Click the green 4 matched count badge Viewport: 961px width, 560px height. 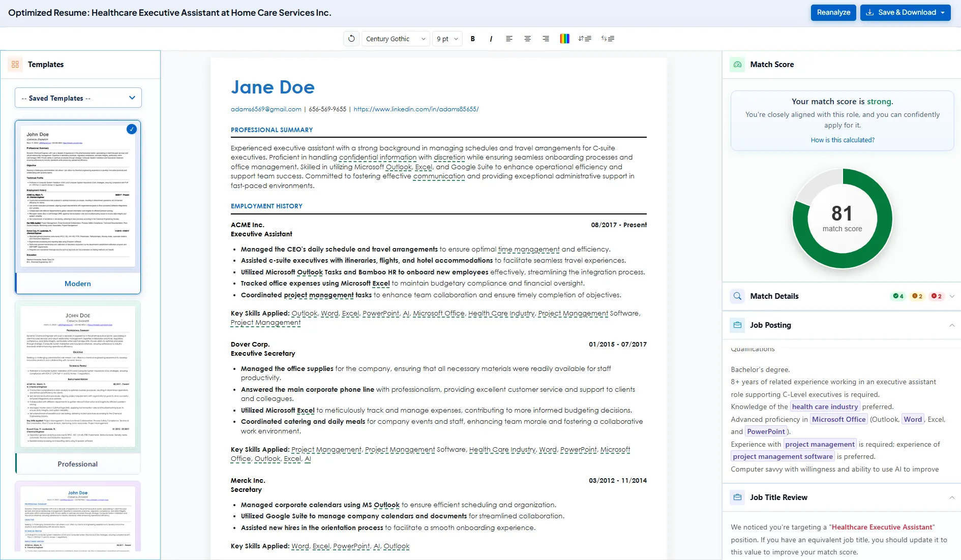coord(898,296)
